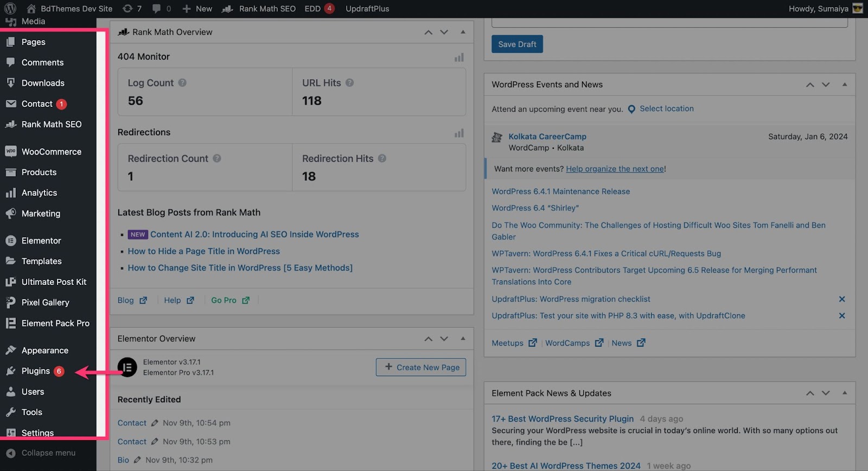Image resolution: width=868 pixels, height=471 pixels.
Task: Click the WordPress logo in admin bar
Action: (x=10, y=9)
